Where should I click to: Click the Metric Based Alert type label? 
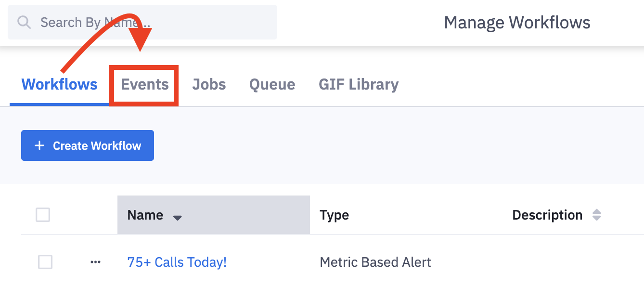tap(375, 262)
